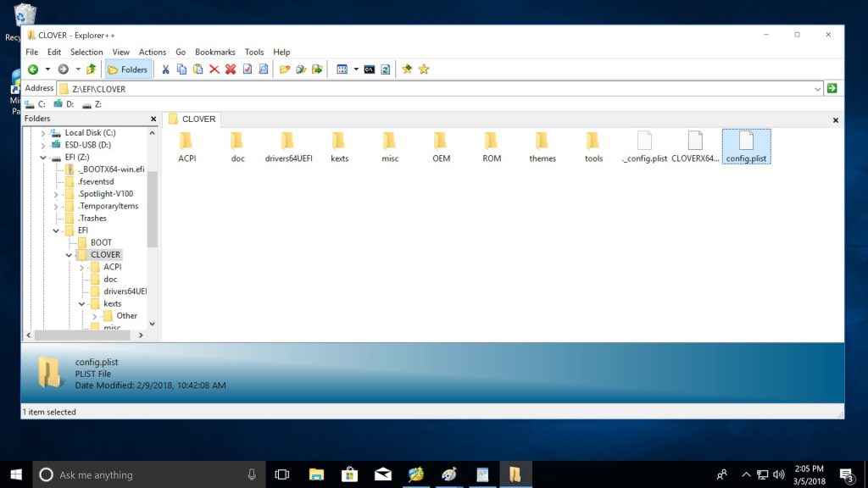Open the Views dropdown arrow
Viewport: 868px width, 488px height.
[356, 69]
